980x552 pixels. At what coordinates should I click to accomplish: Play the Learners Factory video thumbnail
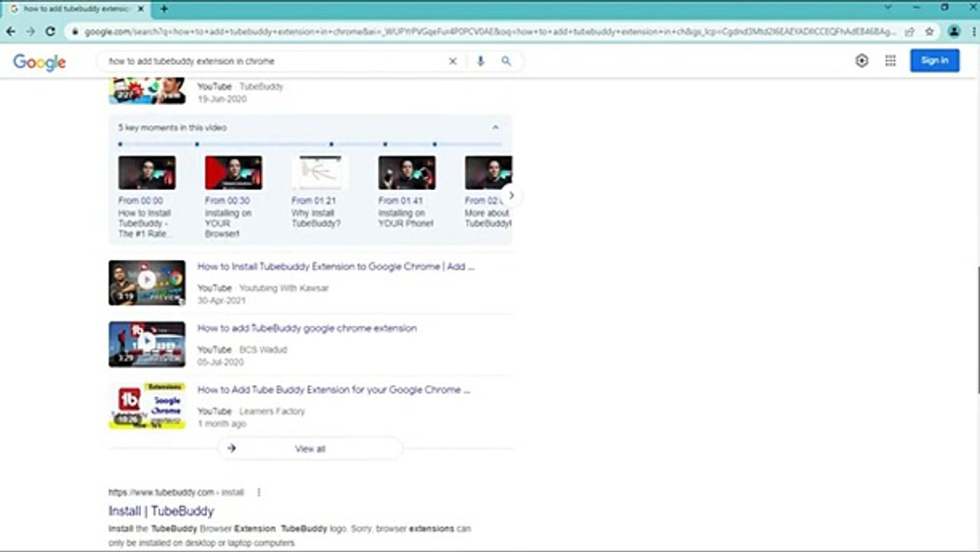146,406
